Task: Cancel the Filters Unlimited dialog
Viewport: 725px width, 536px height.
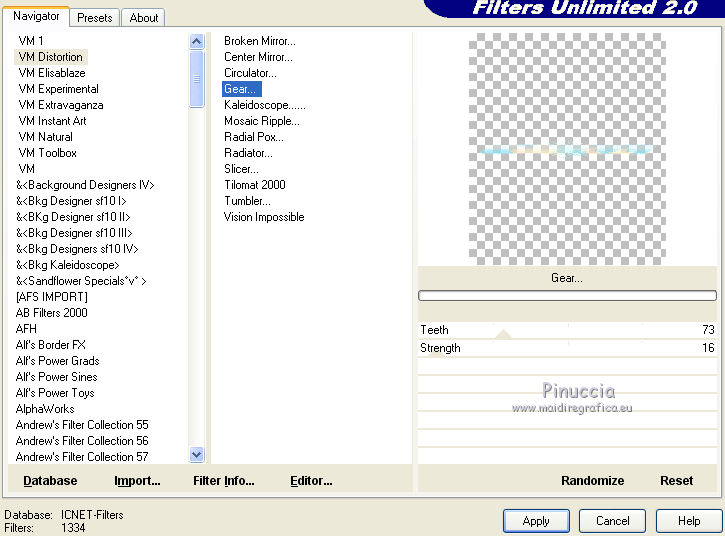Action: click(613, 521)
